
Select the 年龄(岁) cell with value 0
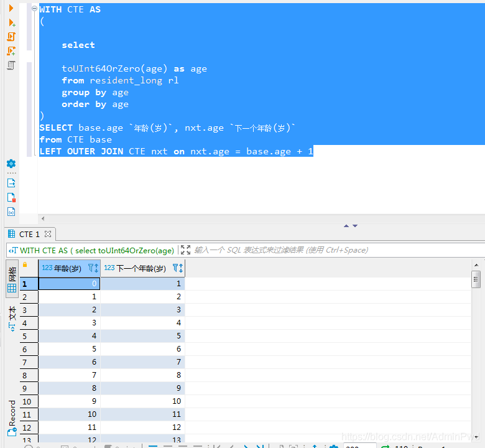point(69,284)
